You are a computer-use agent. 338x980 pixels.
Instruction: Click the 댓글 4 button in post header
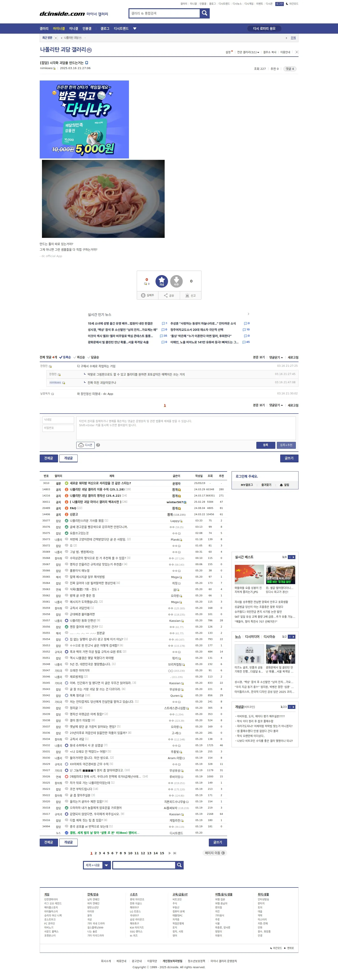pyautogui.click(x=290, y=69)
